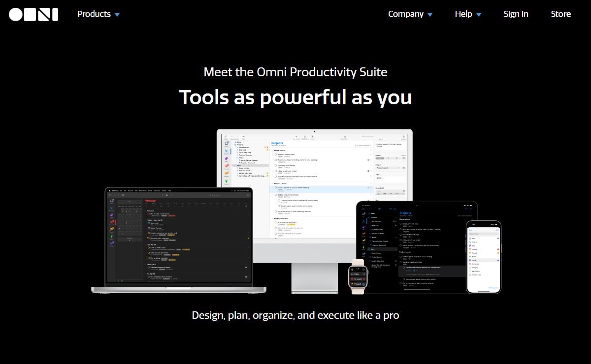Click green Nearby pin icon on MacBook sidebar
The height and width of the screenshot is (364, 591).
112,237
